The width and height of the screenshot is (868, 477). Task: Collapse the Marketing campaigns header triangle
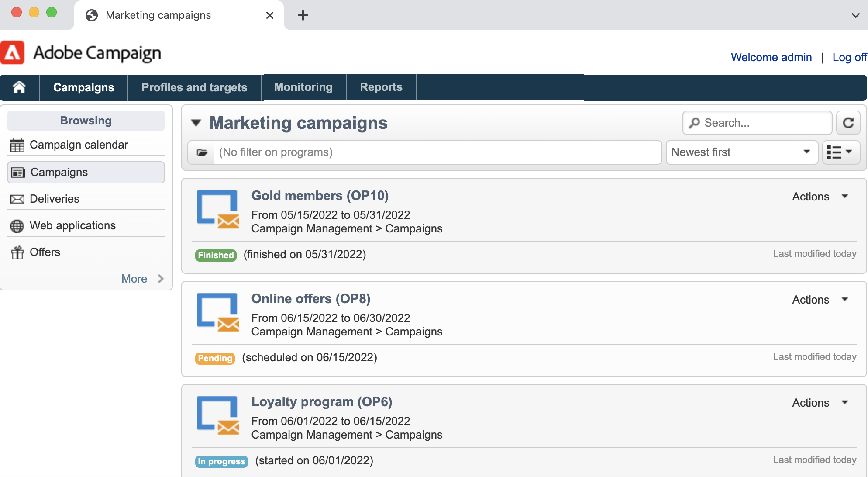point(196,123)
